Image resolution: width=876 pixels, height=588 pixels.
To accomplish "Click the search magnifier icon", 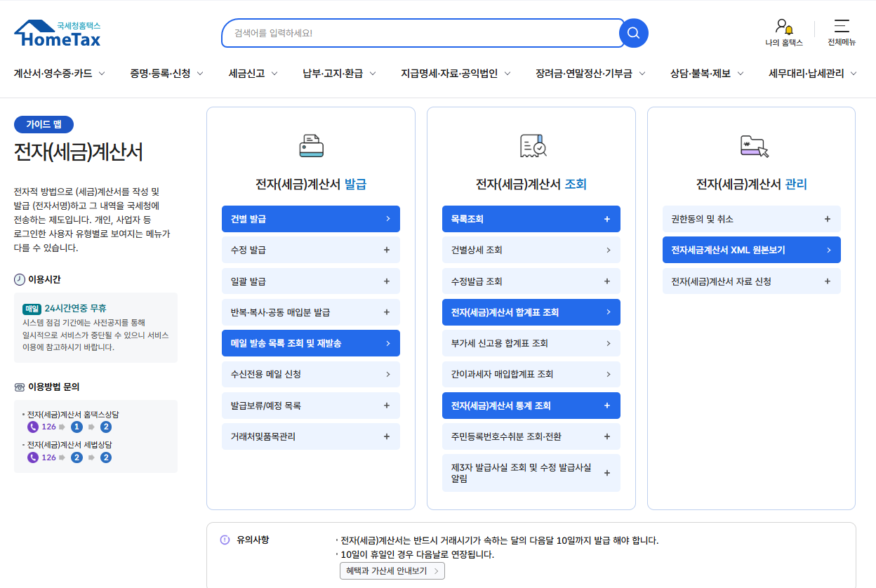I will 632,32.
